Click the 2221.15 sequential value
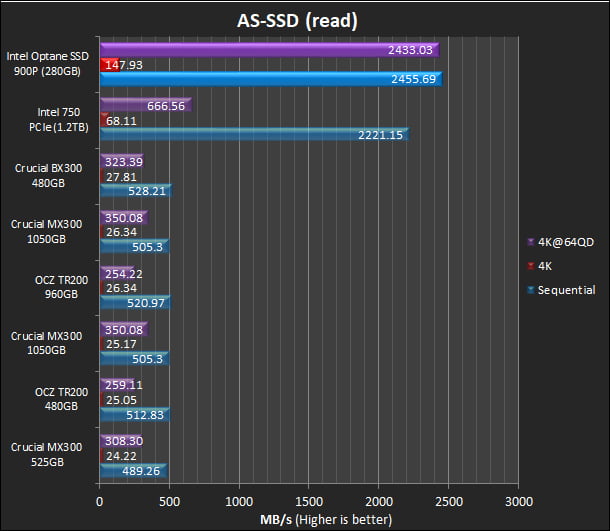Image resolution: width=610 pixels, height=531 pixels. [380, 135]
